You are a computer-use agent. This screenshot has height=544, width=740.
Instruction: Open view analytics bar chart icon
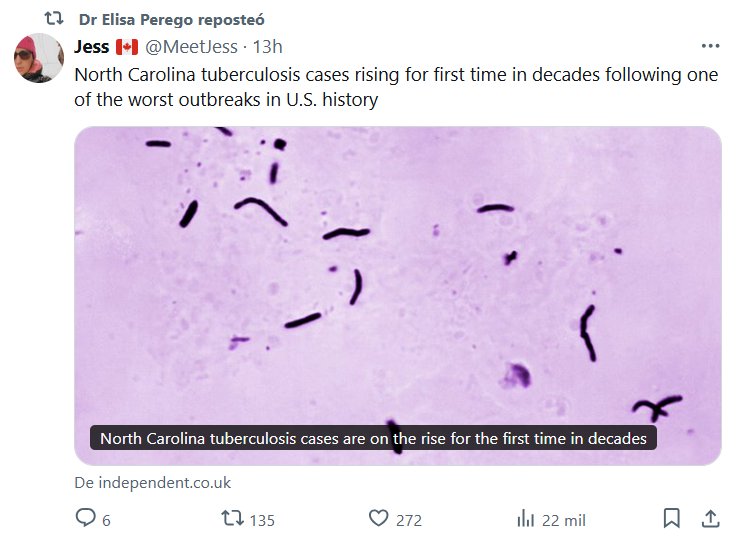coord(524,519)
